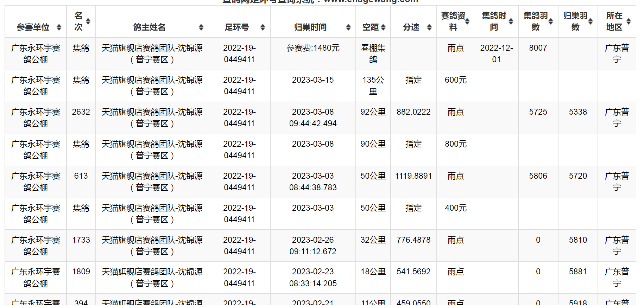Screen dimensions: 644x306
Task: Sort by 分速 column arrows
Action: [429, 27]
